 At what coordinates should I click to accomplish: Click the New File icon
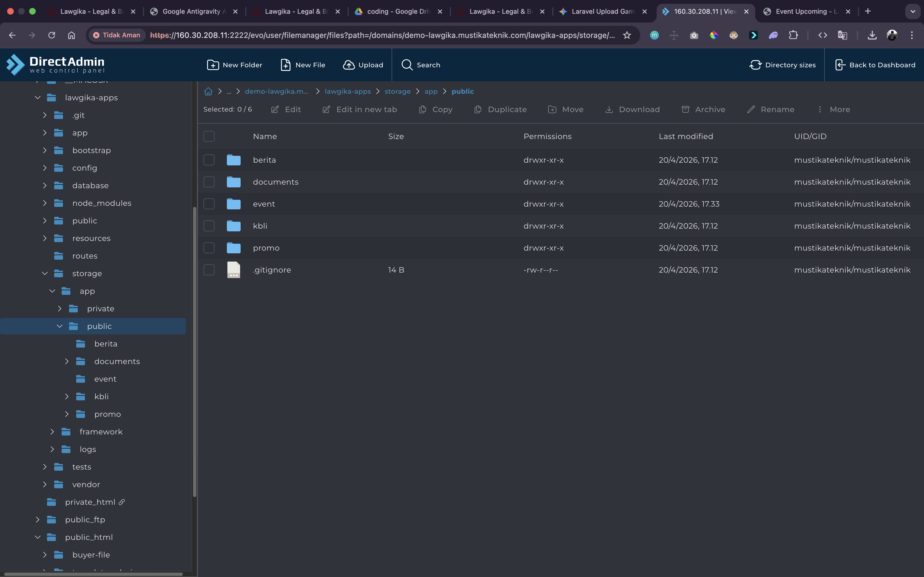point(285,65)
